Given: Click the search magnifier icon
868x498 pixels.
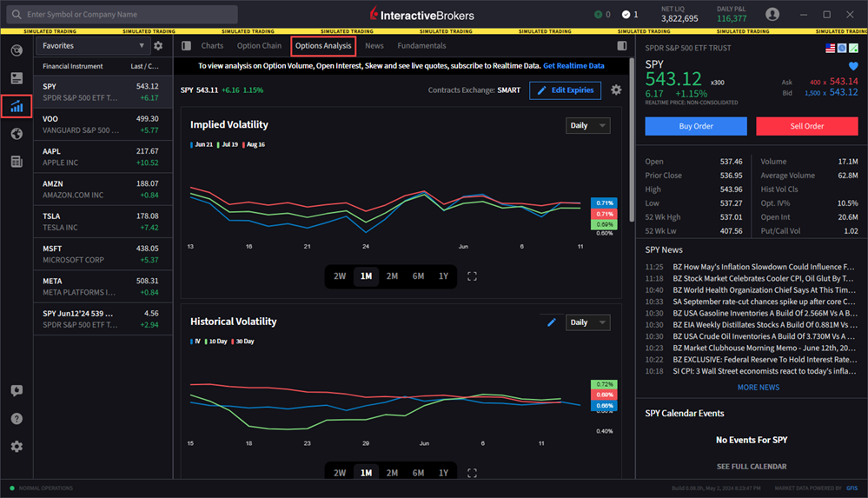Looking at the screenshot, I should pos(17,15).
